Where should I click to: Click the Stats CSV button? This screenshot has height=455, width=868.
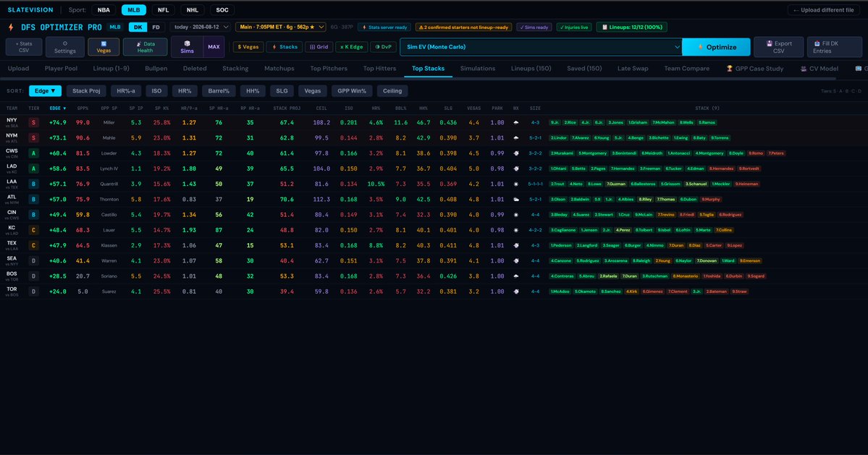click(24, 47)
